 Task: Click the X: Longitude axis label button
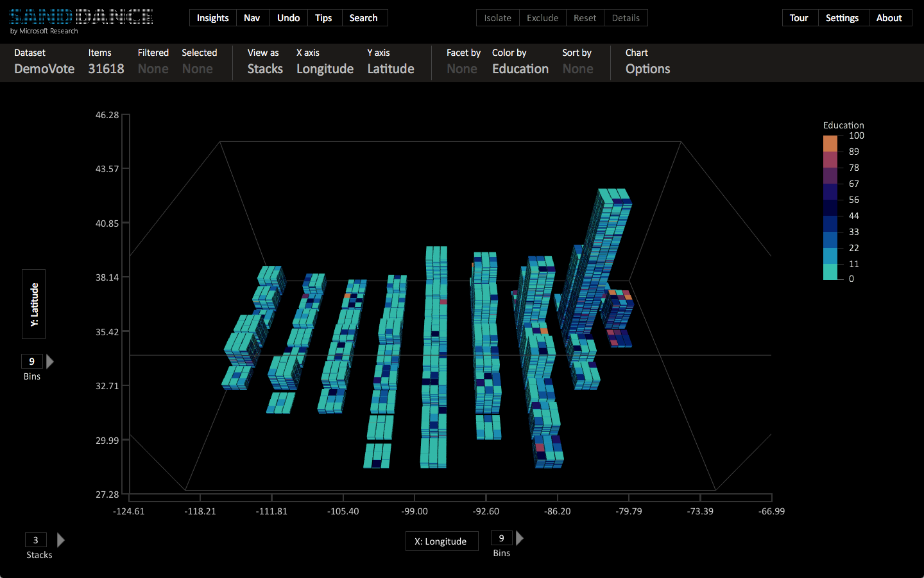pyautogui.click(x=441, y=541)
